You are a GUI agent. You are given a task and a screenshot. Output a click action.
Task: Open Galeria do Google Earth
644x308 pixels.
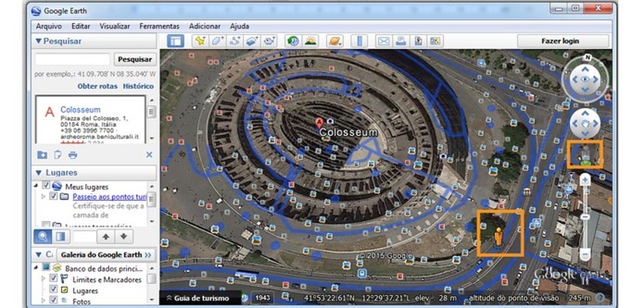(106, 254)
